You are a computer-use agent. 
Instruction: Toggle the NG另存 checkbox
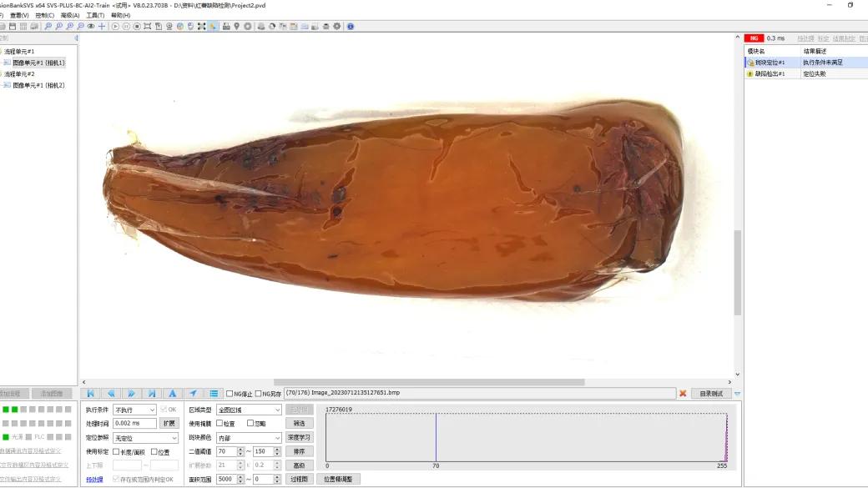pyautogui.click(x=258, y=394)
